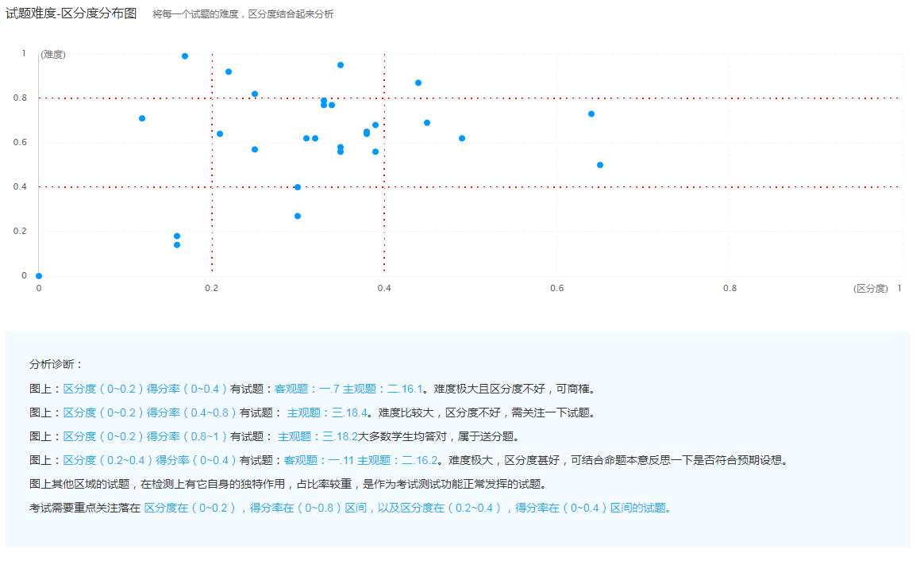Open question link 客观题：一.7
Image resolution: width=924 pixels, height=564 pixels.
(307, 389)
